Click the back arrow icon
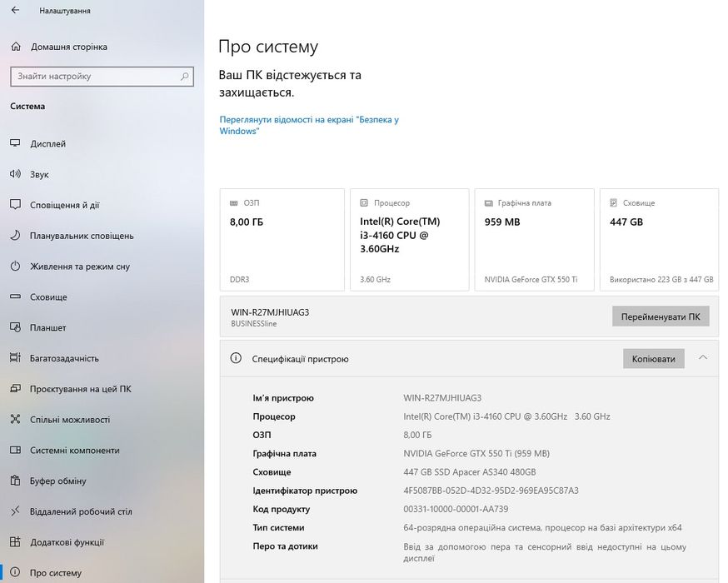 [x=15, y=10]
